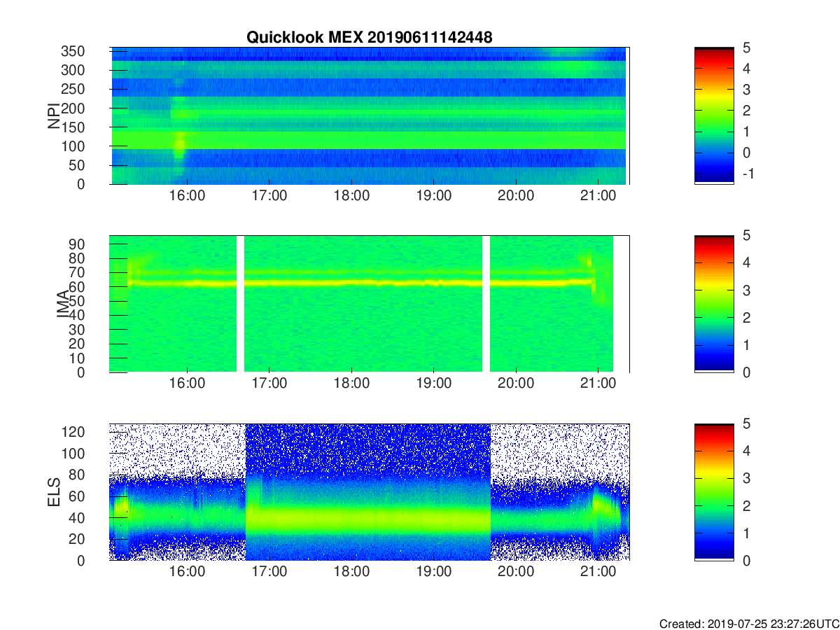Click the 16:00 time tick under IMA panel

(x=188, y=384)
